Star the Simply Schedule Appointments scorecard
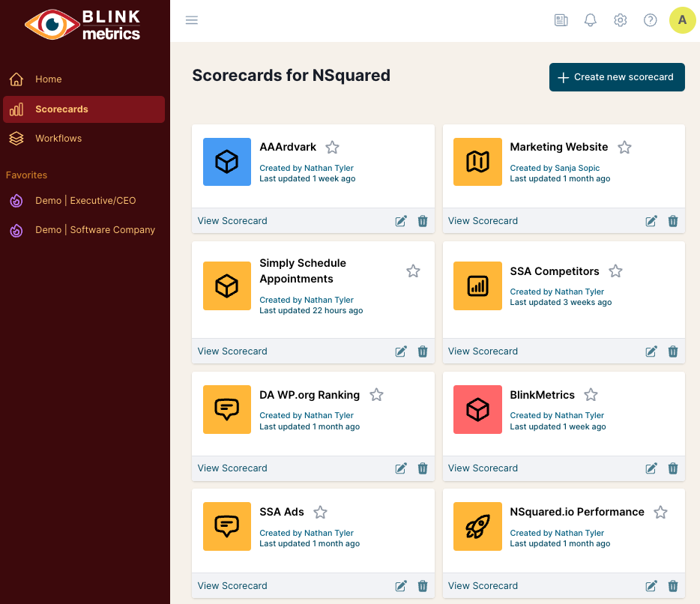The width and height of the screenshot is (700, 604). (413, 271)
